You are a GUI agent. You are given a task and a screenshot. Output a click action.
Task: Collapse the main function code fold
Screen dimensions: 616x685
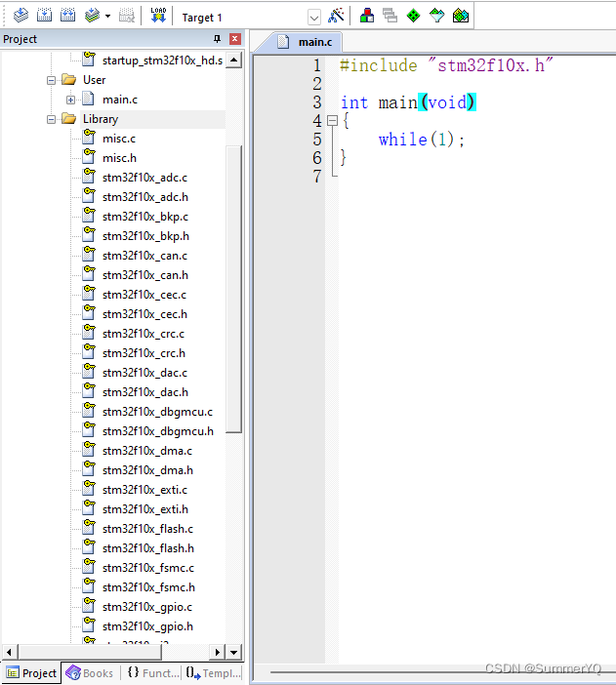point(332,121)
